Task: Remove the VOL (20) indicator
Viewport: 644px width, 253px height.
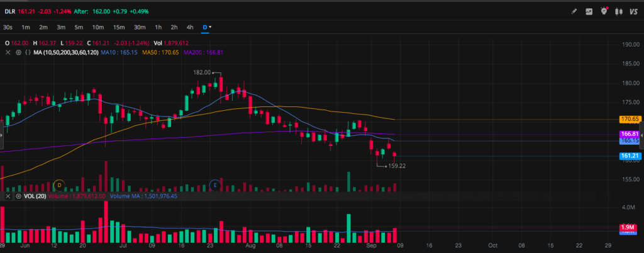Action: 8,196
